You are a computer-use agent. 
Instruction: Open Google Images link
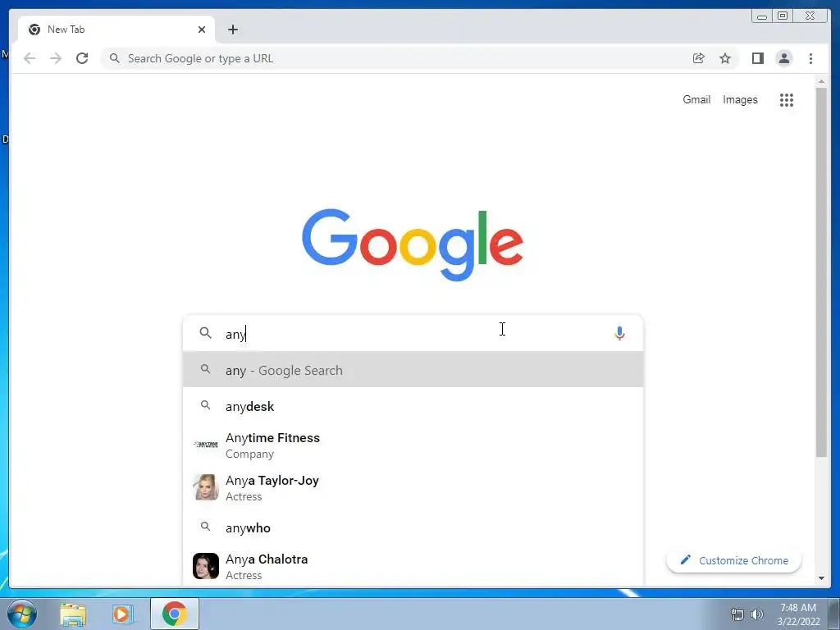click(740, 99)
